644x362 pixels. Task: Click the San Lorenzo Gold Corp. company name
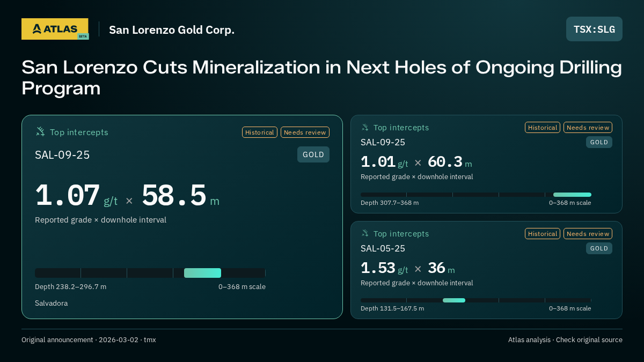click(x=172, y=29)
